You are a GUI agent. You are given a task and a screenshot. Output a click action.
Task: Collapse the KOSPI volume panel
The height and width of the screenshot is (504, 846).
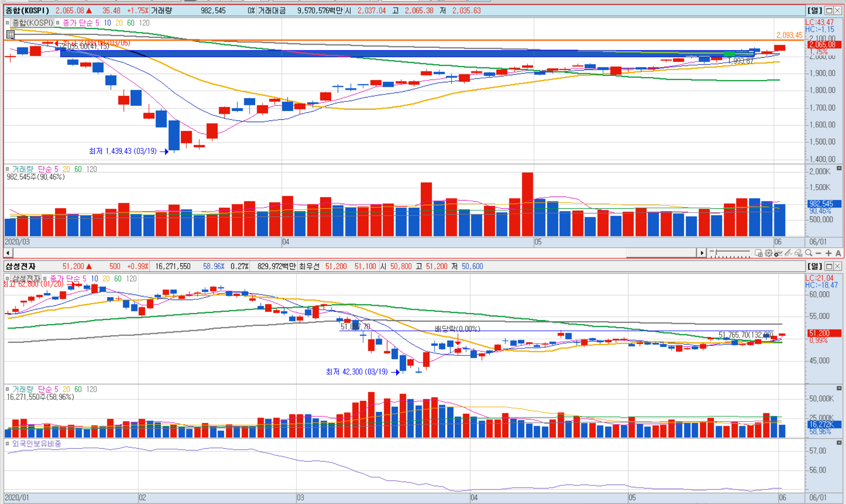pos(839,169)
